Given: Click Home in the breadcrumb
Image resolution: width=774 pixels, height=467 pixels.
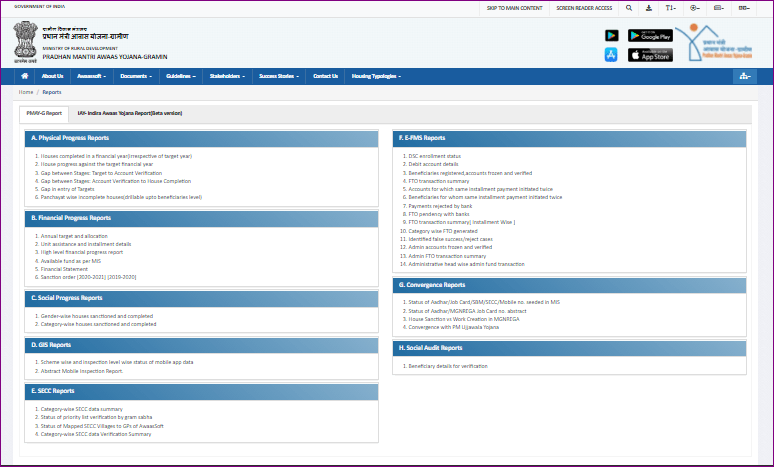Looking at the screenshot, I should (26, 91).
